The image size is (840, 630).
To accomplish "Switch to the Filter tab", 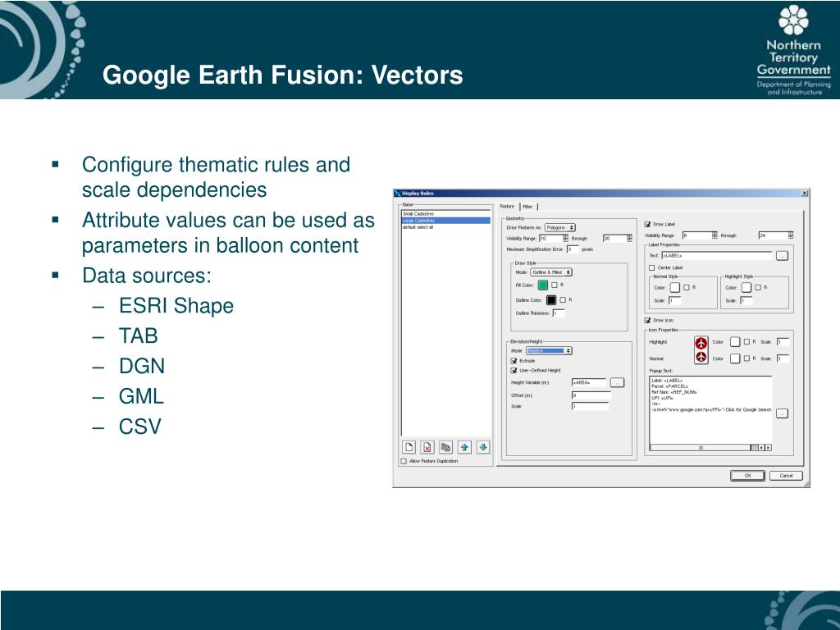I will (527, 207).
